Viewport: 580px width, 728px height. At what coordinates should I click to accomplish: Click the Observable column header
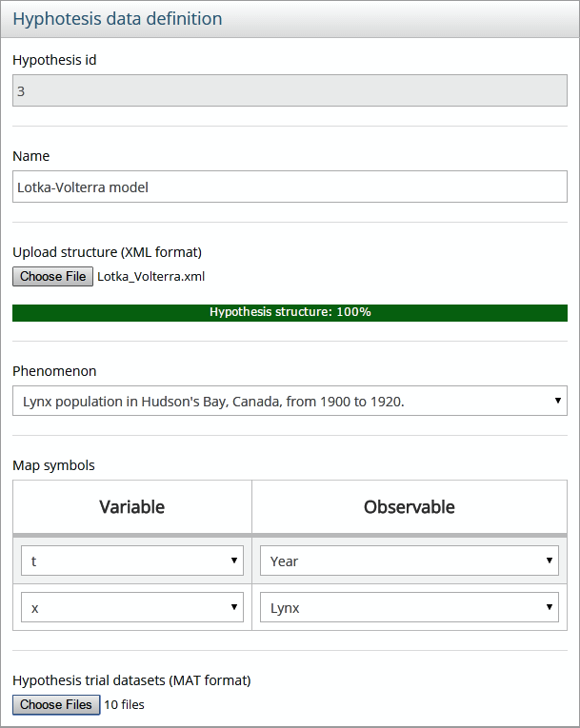tap(409, 507)
